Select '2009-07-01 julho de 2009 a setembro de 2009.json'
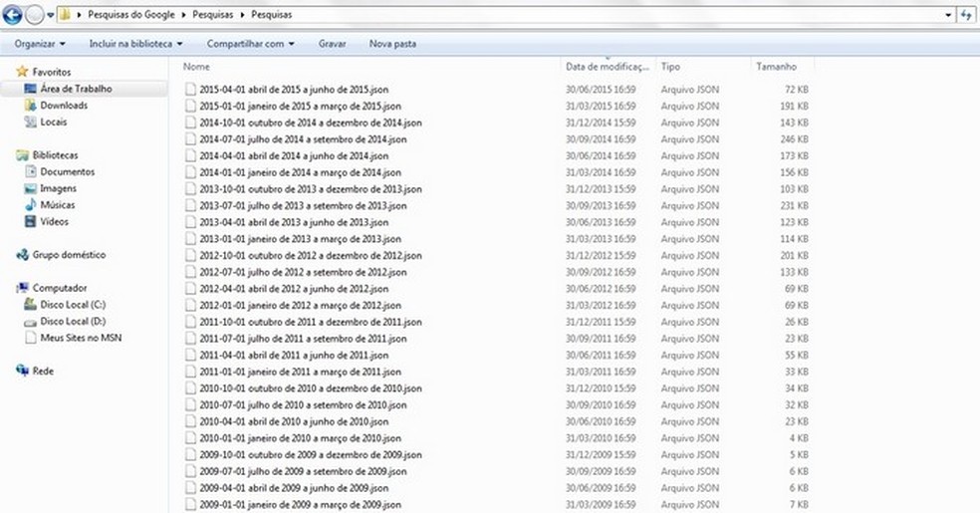The image size is (980, 513). coord(303,471)
